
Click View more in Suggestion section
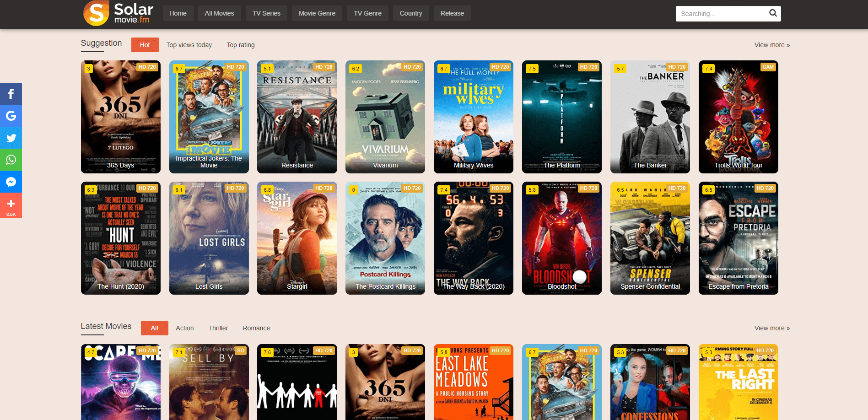pos(772,45)
